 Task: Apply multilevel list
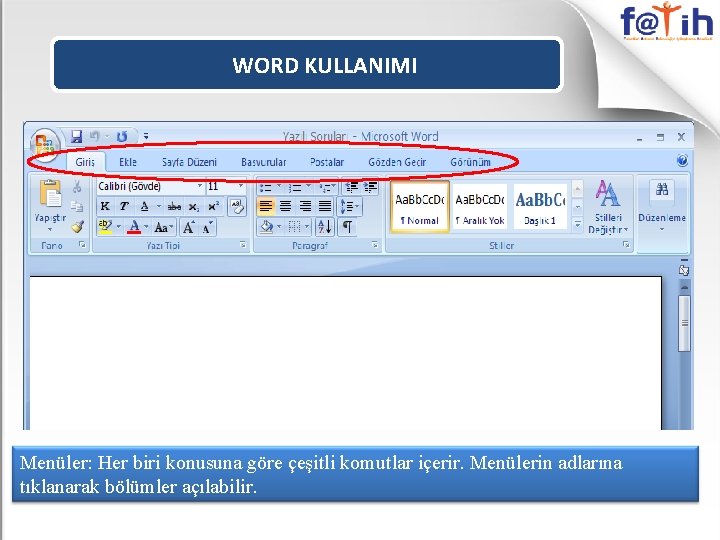tap(327, 187)
